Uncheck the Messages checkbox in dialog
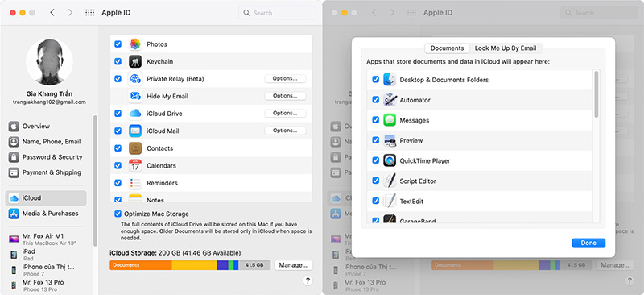This screenshot has width=644, height=295. pos(375,120)
